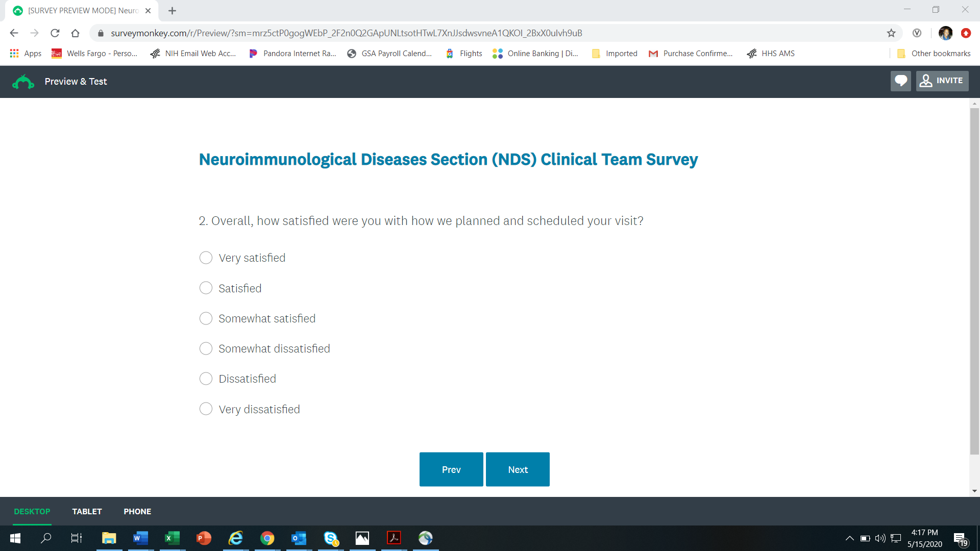Click the Next button
The width and height of the screenshot is (980, 551).
(518, 469)
